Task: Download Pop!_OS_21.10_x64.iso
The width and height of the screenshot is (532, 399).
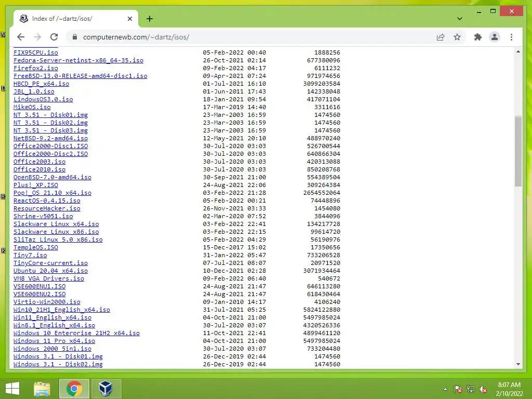Action: (x=52, y=193)
